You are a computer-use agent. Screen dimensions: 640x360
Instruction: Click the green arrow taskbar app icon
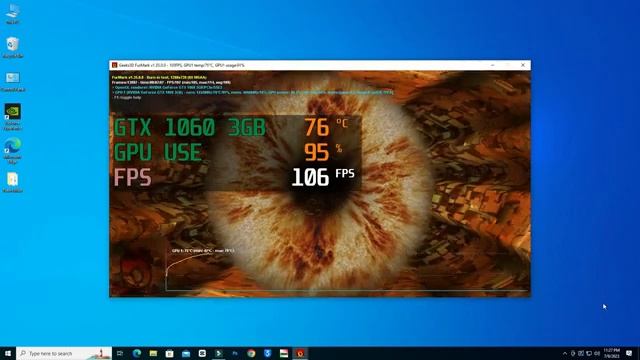point(218,353)
